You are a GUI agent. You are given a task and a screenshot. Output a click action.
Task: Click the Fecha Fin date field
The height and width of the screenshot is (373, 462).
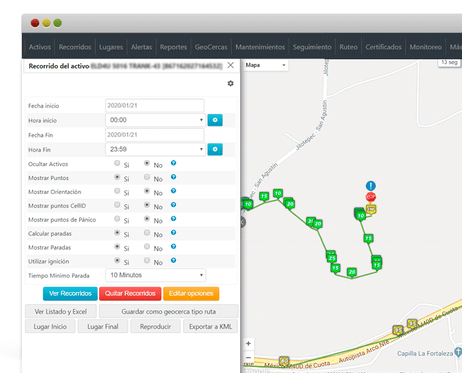pos(155,135)
